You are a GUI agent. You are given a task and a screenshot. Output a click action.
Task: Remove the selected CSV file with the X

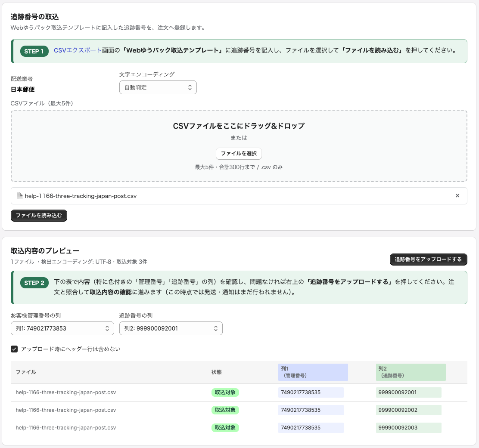click(x=457, y=196)
